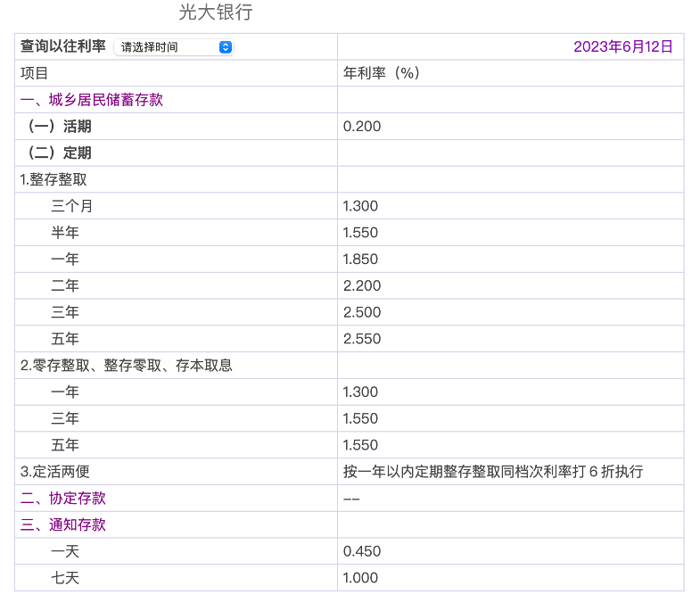Select the 年利率(%) column header
This screenshot has height=611, width=700.
382,73
